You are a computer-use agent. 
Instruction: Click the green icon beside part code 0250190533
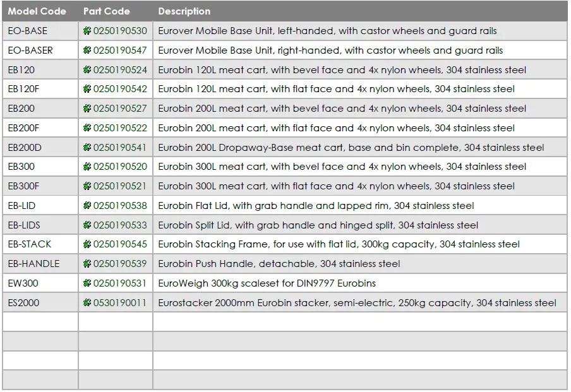(87, 225)
